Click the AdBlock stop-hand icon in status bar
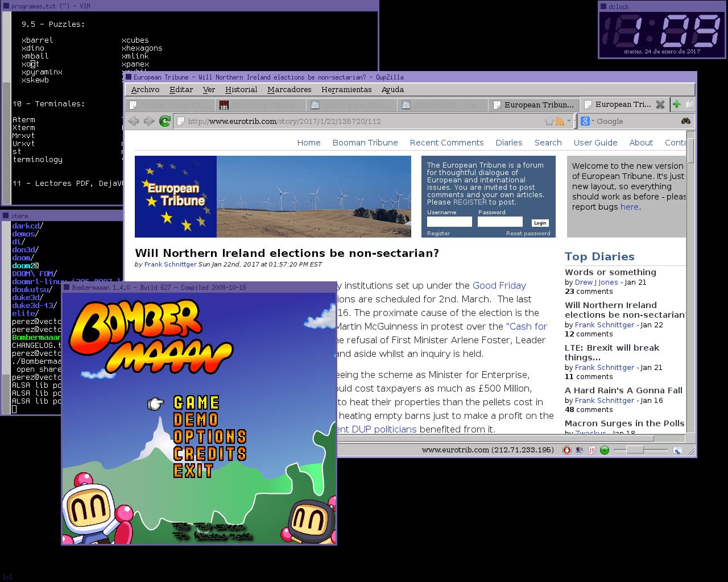Image resolution: width=728 pixels, height=582 pixels. pyautogui.click(x=567, y=450)
